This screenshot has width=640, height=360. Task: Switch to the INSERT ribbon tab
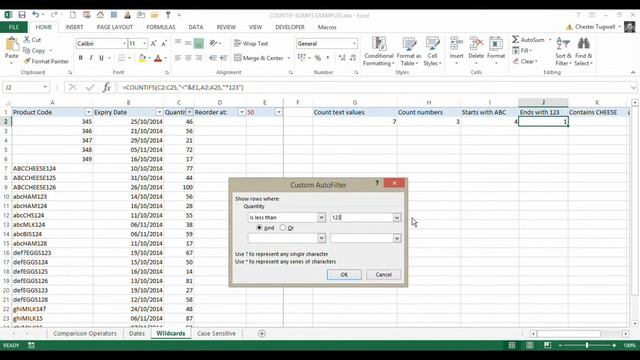click(74, 27)
